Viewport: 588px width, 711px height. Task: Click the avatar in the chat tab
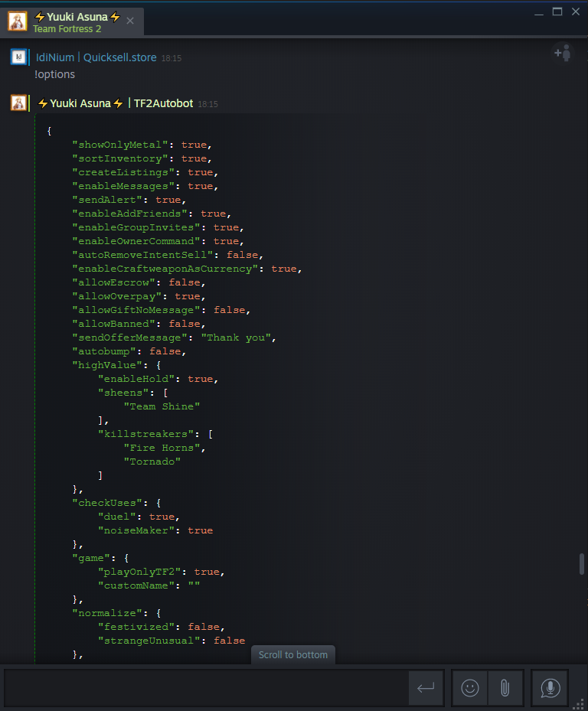coord(17,21)
